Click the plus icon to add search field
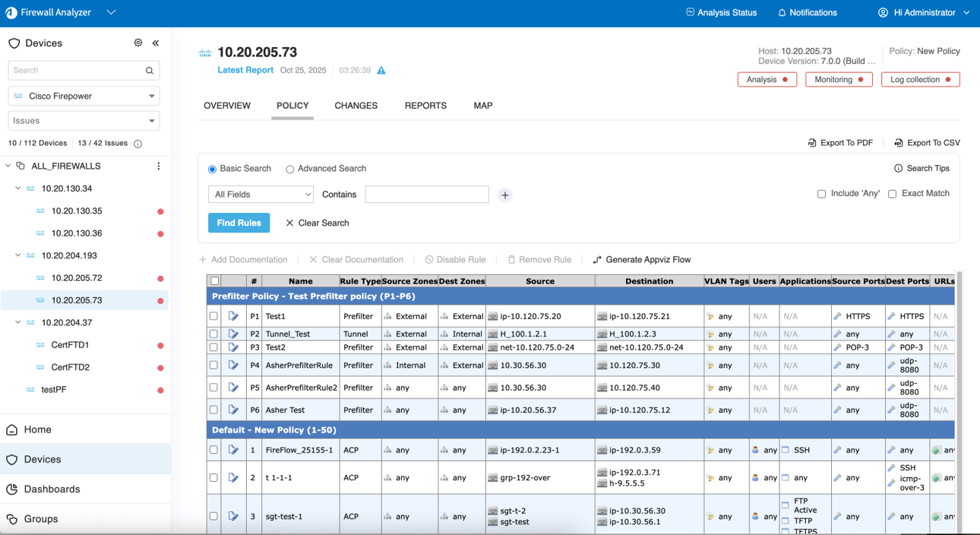980x535 pixels. (x=505, y=195)
